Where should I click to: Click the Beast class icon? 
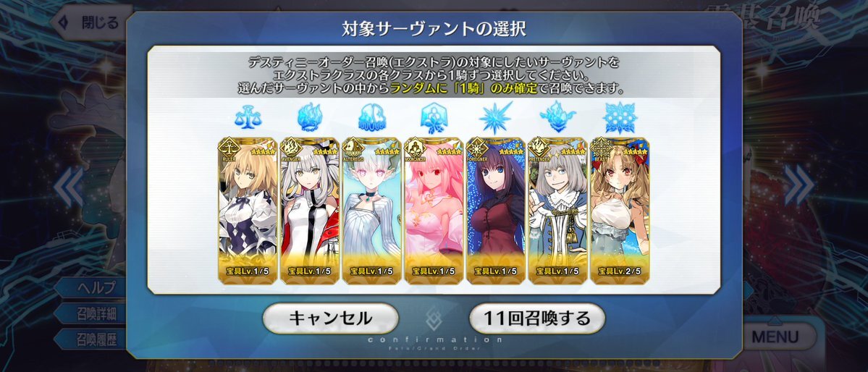620,118
